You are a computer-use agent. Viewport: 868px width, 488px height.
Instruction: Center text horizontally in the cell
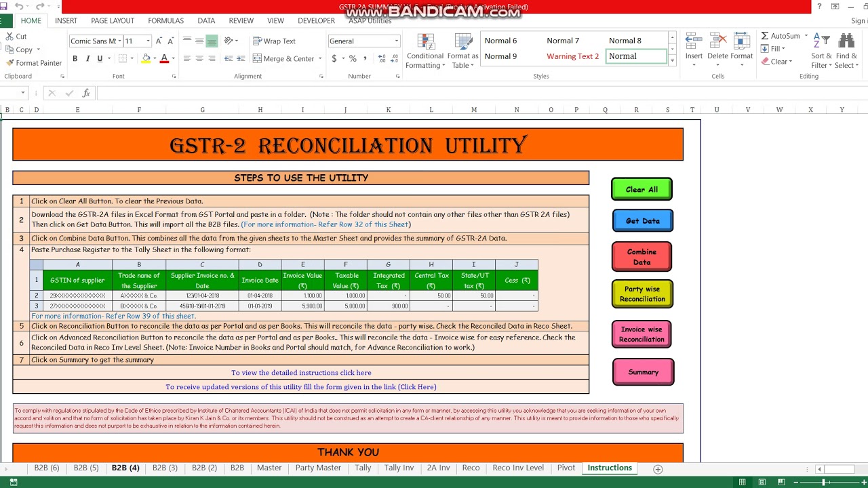click(x=199, y=59)
